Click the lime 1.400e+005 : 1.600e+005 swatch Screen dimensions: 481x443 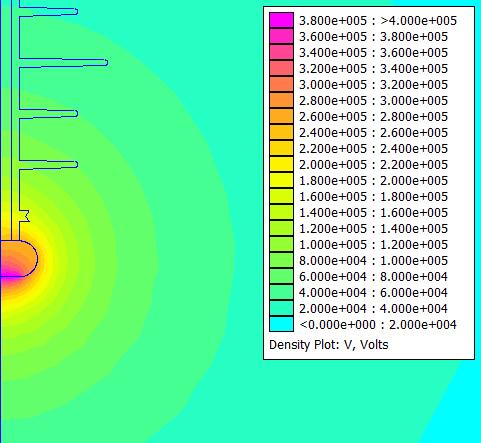[x=281, y=212]
